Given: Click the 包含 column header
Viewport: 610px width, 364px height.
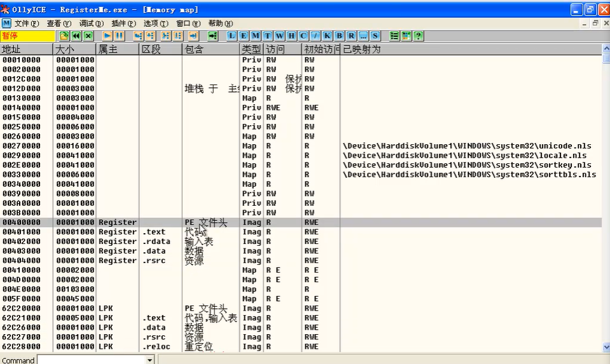Looking at the screenshot, I should [211, 50].
